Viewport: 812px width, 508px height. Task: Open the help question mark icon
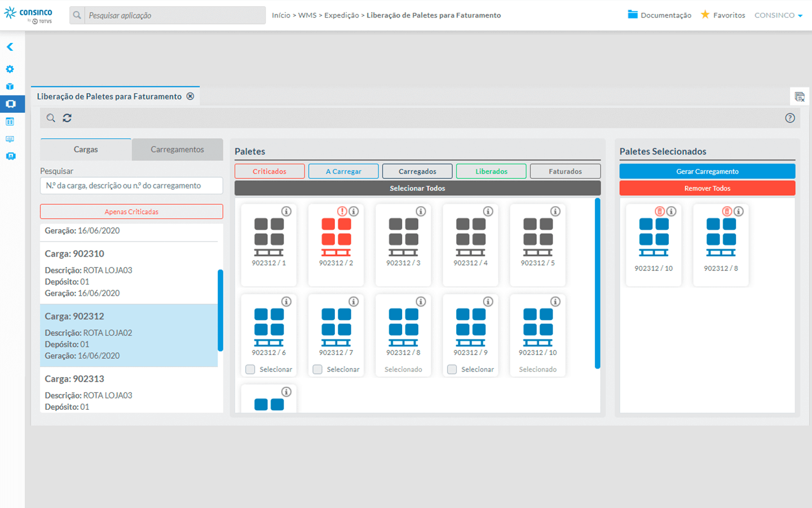click(789, 118)
